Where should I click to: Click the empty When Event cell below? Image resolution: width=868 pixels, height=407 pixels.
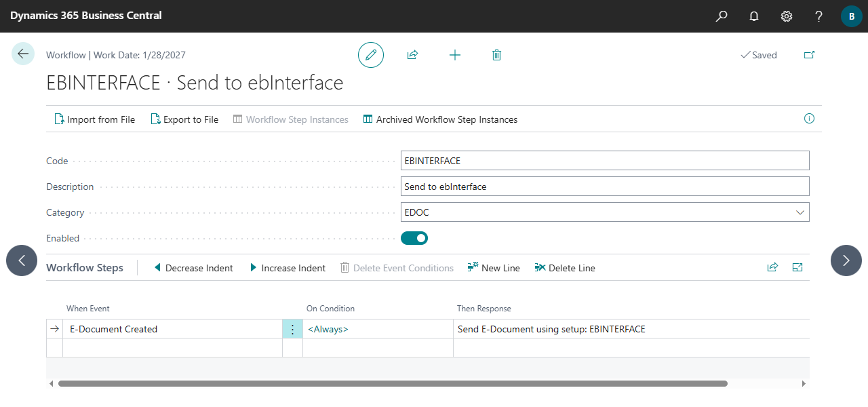click(172, 347)
